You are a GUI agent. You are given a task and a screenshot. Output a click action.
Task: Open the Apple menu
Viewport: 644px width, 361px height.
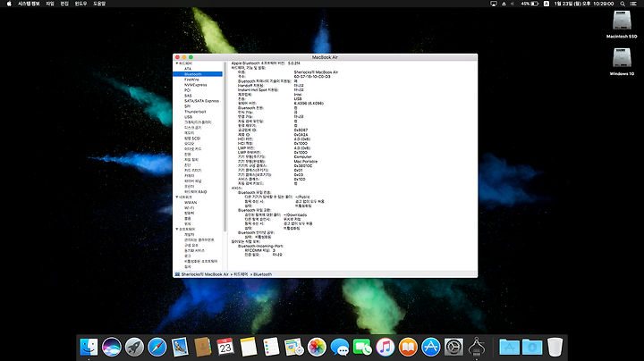(x=9, y=4)
